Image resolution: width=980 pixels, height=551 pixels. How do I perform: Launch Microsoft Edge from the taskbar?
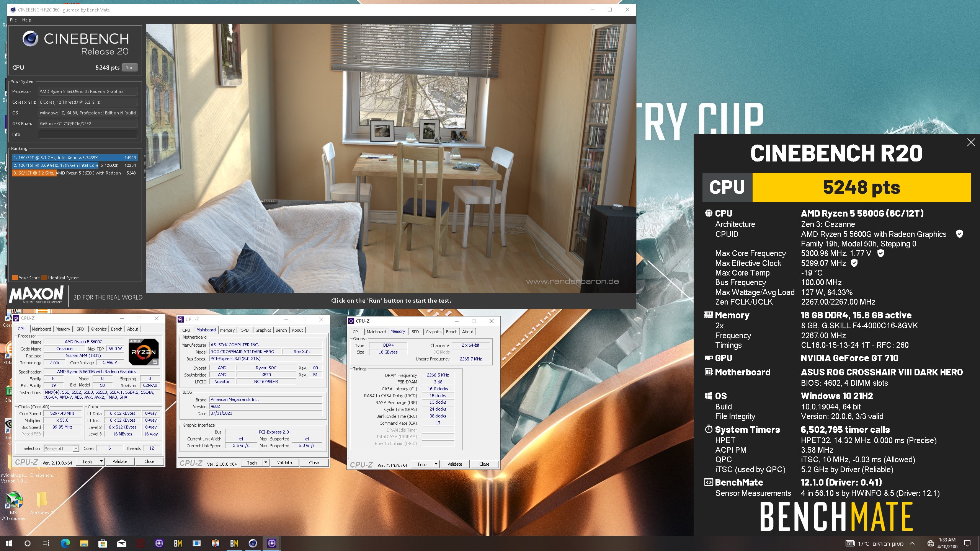[65, 543]
